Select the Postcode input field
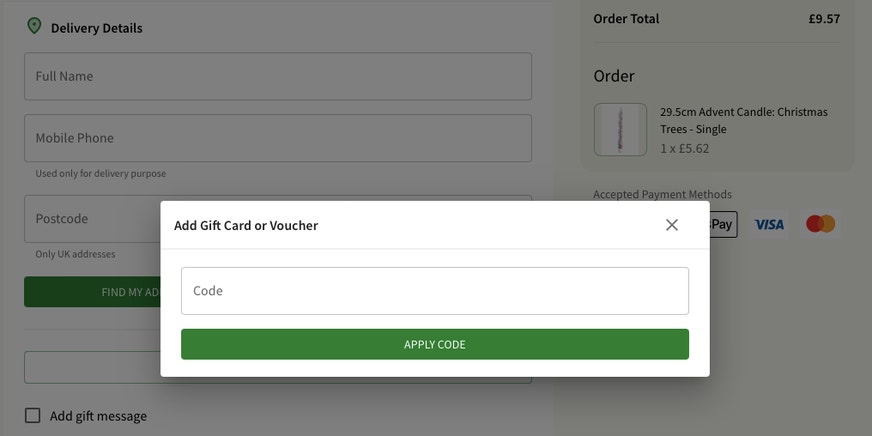This screenshot has height=436, width=872. [92, 219]
